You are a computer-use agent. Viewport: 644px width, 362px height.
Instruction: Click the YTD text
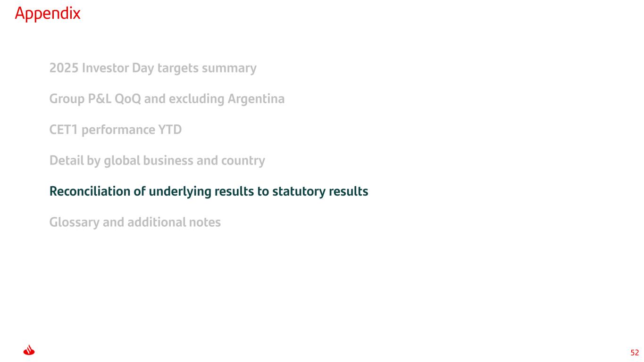(171, 130)
